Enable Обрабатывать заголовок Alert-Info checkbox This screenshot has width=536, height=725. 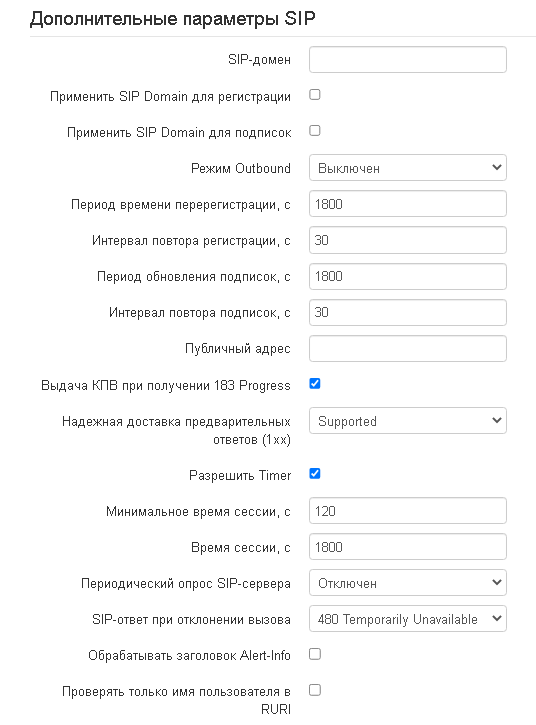click(315, 654)
